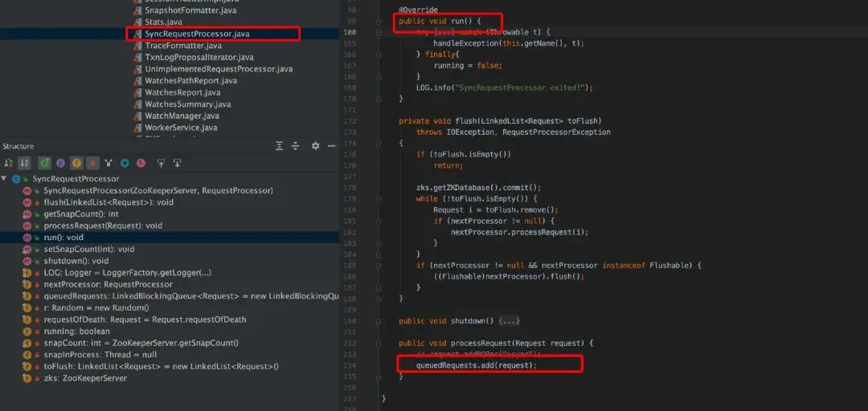
Task: Click method icon beside flush(LinkedList<Request>): void
Action: (27, 202)
